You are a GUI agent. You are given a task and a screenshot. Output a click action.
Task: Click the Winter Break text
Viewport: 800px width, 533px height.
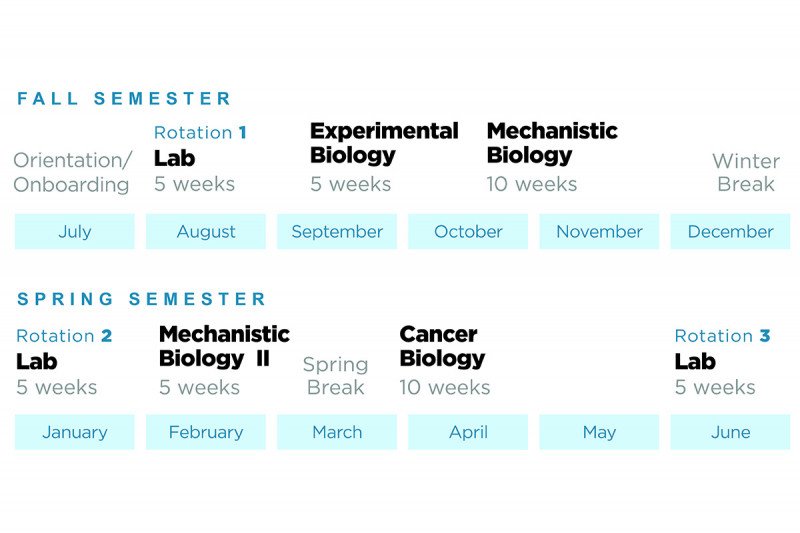[745, 172]
